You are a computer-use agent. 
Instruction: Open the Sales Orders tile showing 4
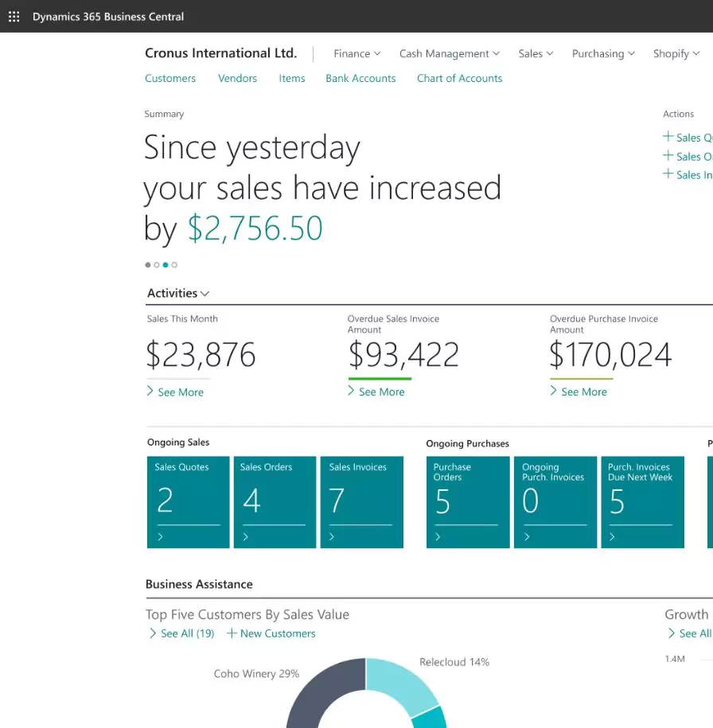coord(274,501)
